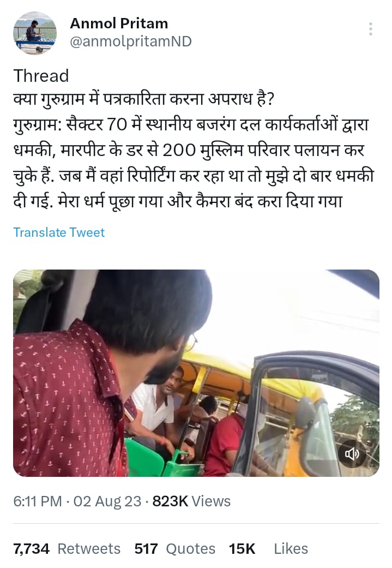Select the word Thread in the tweet
Viewport: 392px width, 568px height.
pos(41,76)
